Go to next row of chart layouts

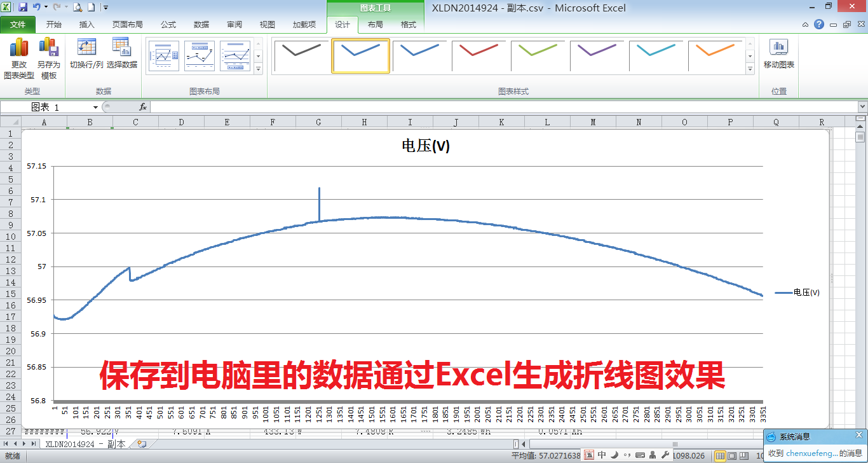pyautogui.click(x=258, y=56)
